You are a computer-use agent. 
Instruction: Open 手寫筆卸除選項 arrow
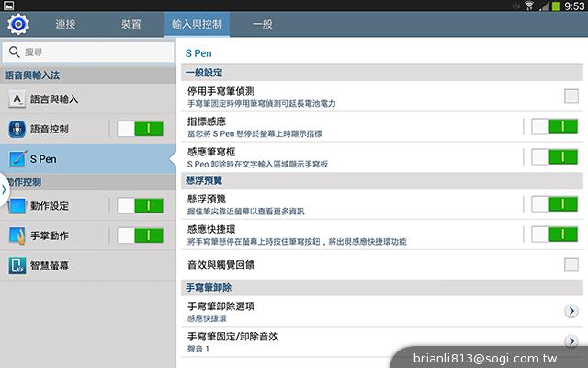tap(571, 312)
